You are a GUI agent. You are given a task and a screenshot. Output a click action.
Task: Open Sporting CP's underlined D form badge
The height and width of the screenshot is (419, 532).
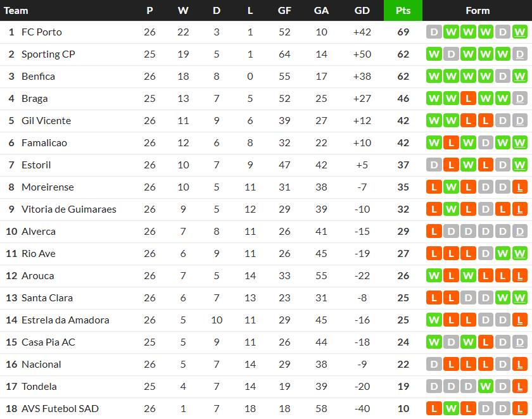coord(520,54)
